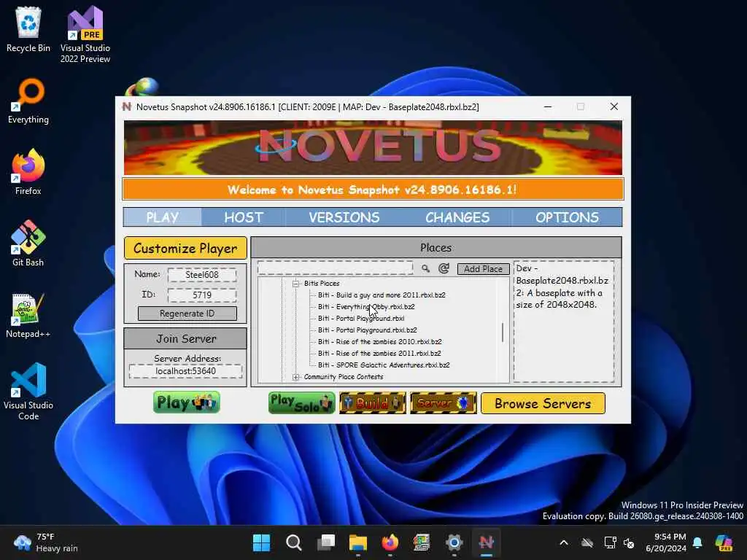Select Biti - Portal Playground.rbxl

pyautogui.click(x=361, y=319)
